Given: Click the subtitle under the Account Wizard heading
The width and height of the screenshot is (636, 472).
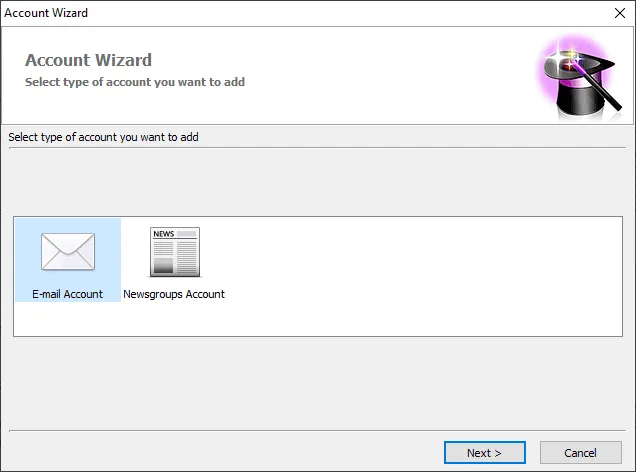Looking at the screenshot, I should 135,82.
